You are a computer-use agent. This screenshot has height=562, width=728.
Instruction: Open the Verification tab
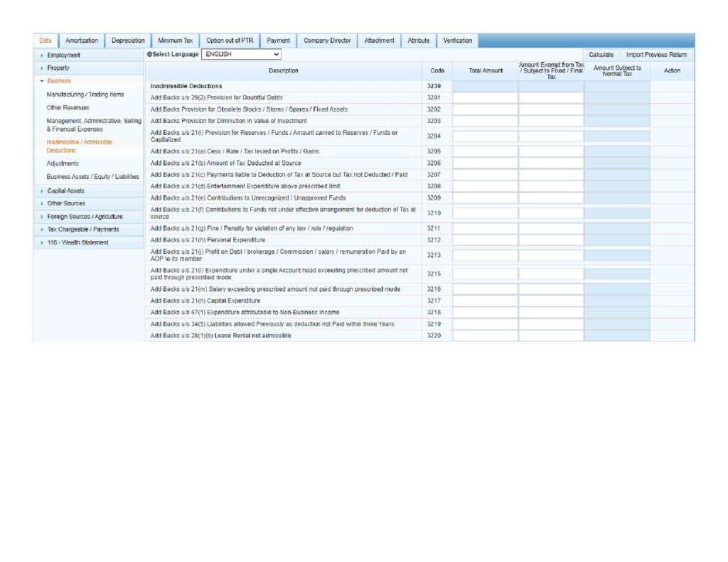point(457,40)
